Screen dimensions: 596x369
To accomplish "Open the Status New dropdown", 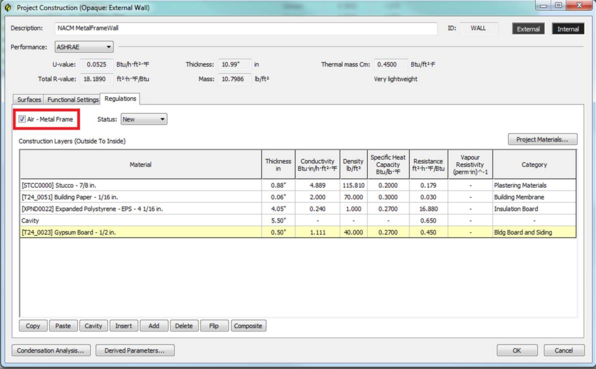I will [144, 119].
